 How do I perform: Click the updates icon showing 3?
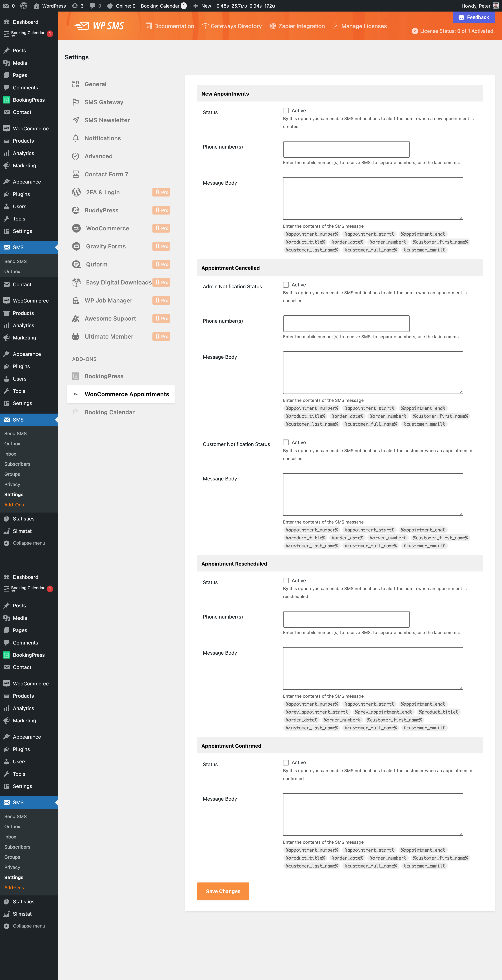click(x=75, y=6)
